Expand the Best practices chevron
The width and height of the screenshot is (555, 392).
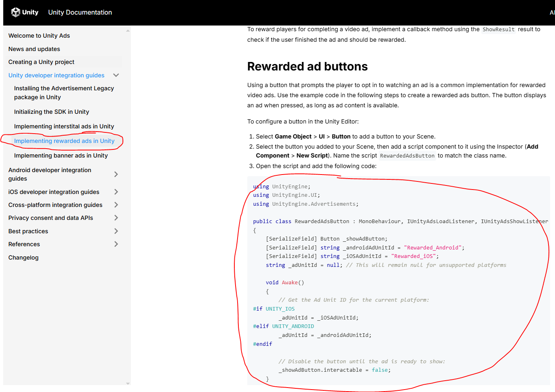tap(116, 231)
